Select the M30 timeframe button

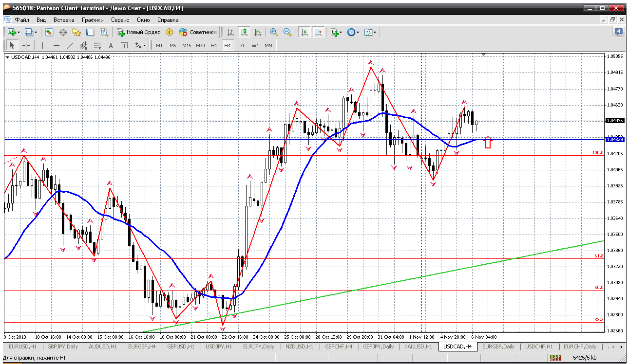pyautogui.click(x=200, y=45)
